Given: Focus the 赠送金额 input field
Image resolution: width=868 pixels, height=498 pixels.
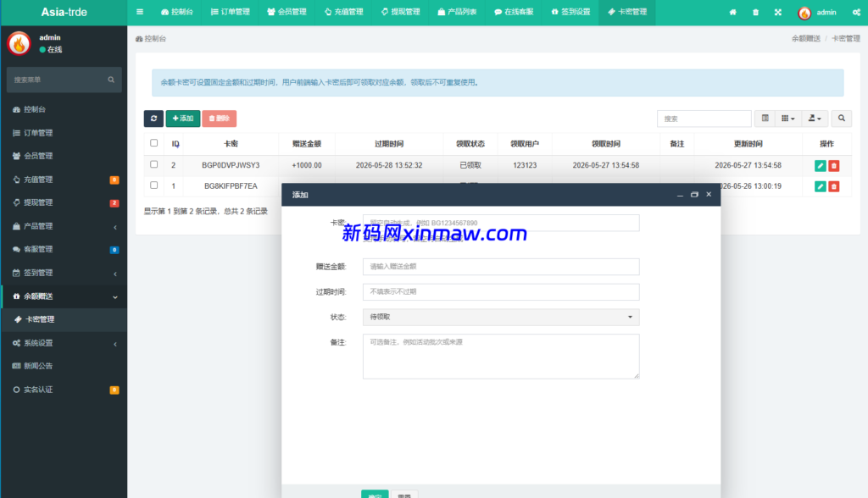Looking at the screenshot, I should (501, 267).
